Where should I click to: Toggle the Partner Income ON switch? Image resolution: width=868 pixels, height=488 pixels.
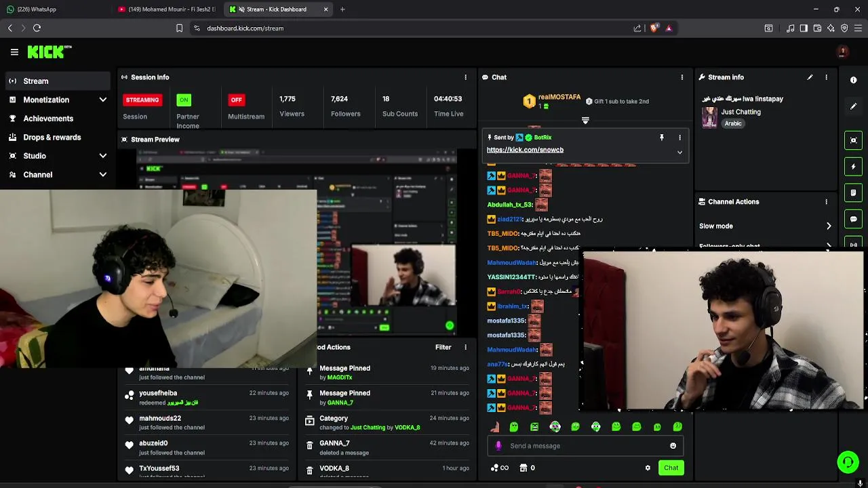184,100
